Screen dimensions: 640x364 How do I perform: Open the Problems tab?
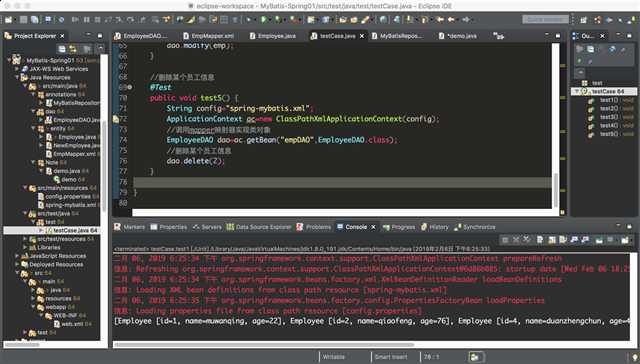(x=313, y=227)
